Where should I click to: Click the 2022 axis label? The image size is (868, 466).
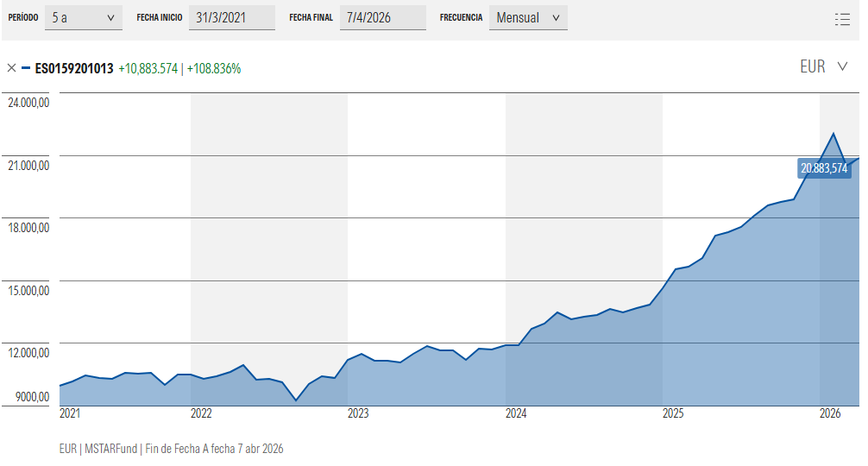point(201,413)
